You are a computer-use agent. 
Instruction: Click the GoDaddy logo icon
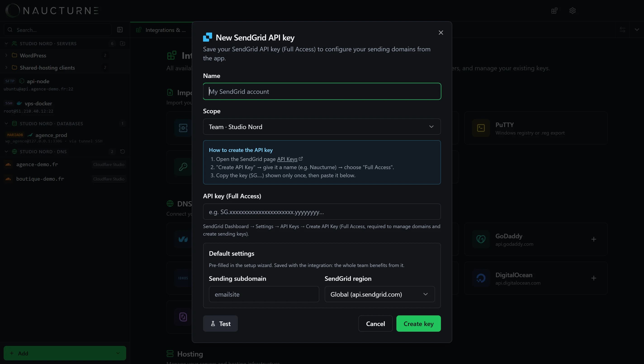pos(481,239)
